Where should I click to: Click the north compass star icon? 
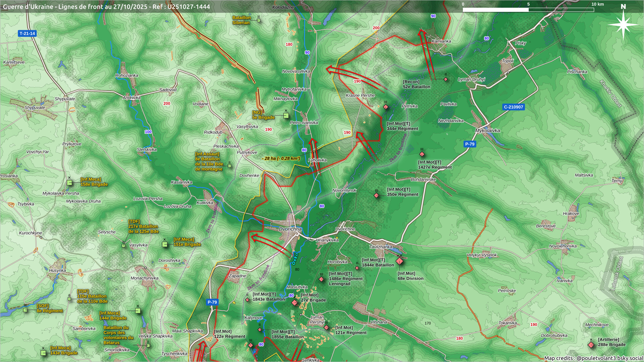coord(623,24)
